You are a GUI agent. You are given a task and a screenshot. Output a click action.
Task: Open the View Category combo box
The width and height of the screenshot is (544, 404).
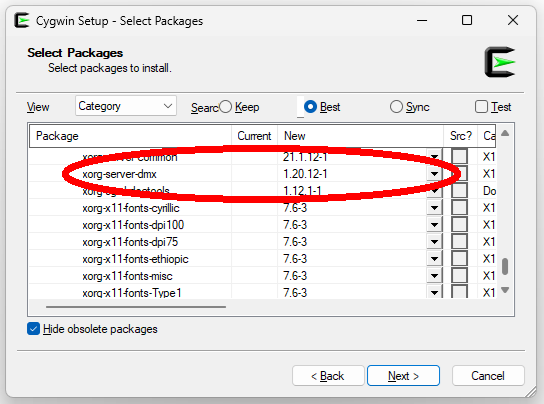(126, 106)
